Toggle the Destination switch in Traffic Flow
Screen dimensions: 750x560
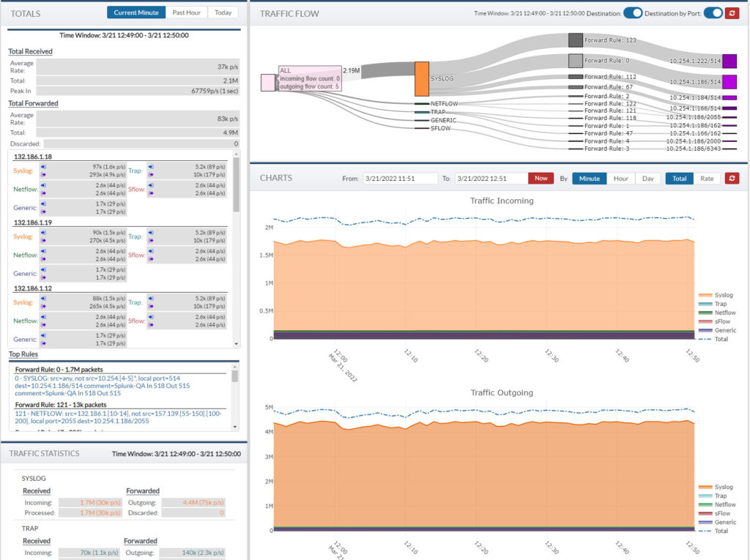coord(631,12)
